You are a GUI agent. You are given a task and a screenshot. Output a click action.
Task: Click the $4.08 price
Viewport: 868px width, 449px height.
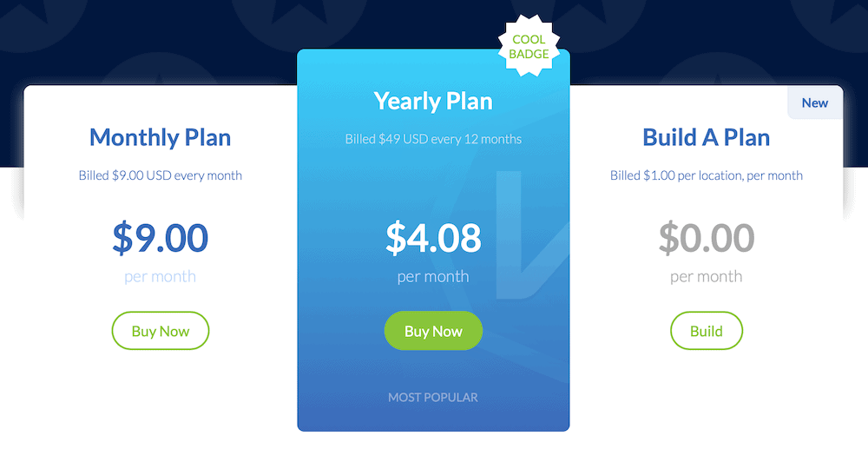[x=433, y=238]
